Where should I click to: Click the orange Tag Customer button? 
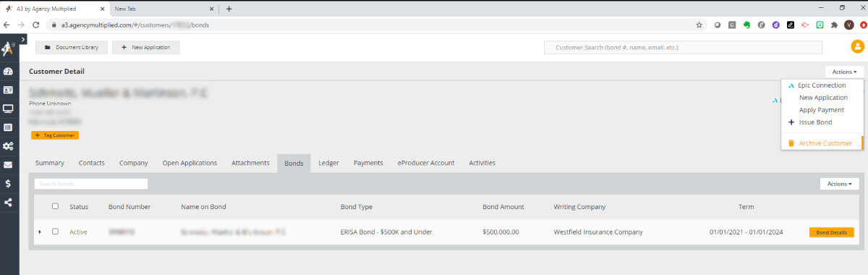pos(55,135)
